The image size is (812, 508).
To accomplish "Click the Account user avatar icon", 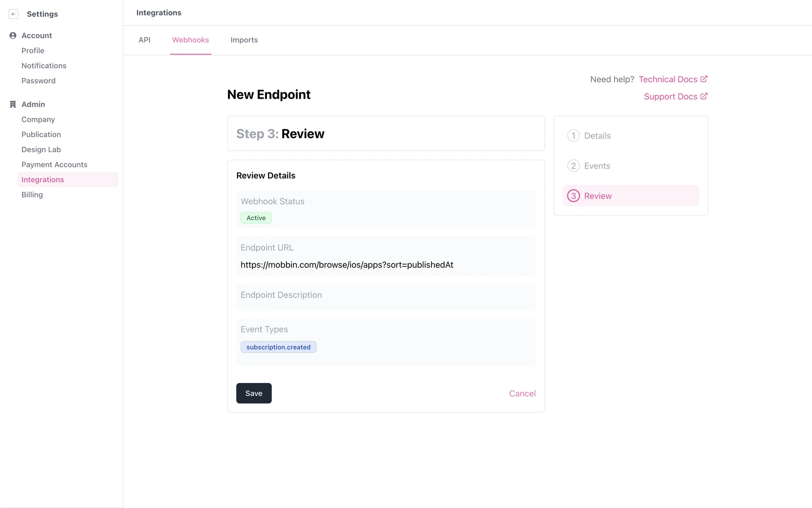I will (13, 36).
